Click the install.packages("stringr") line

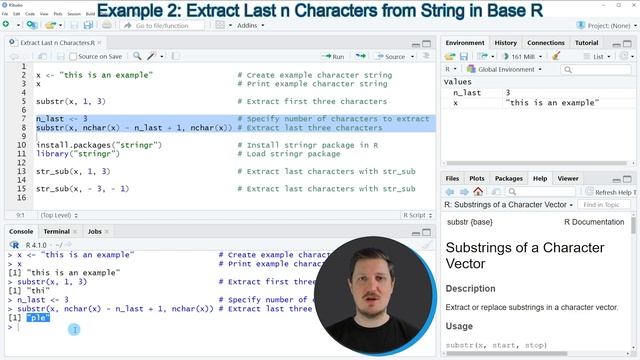pos(99,145)
